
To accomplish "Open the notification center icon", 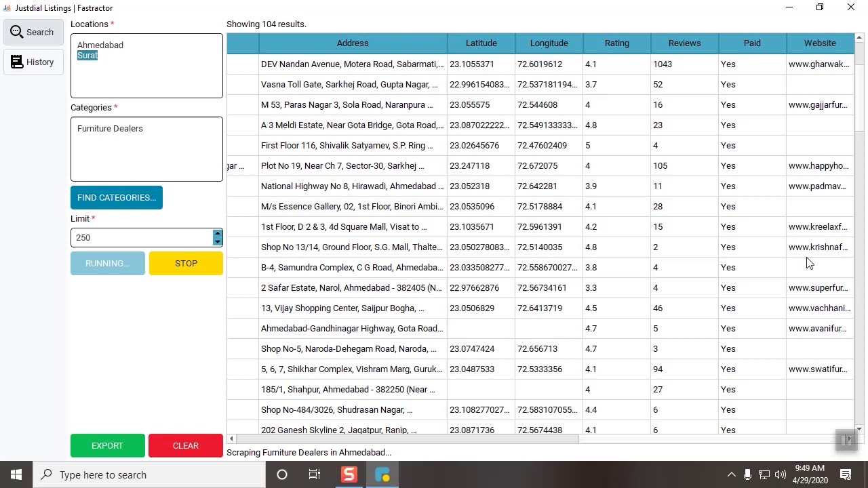I will [846, 474].
